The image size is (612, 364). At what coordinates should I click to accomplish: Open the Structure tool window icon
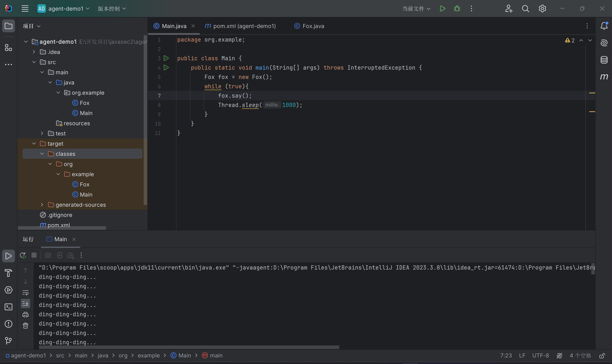[x=8, y=48]
